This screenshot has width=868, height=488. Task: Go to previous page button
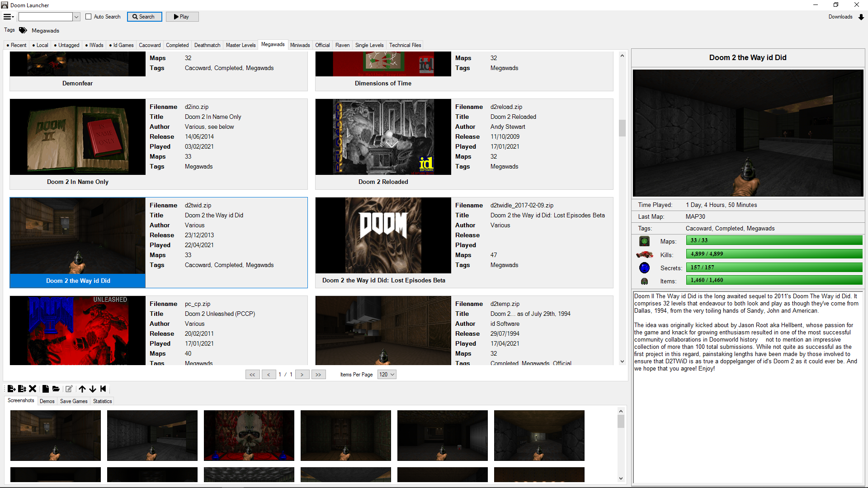(269, 374)
